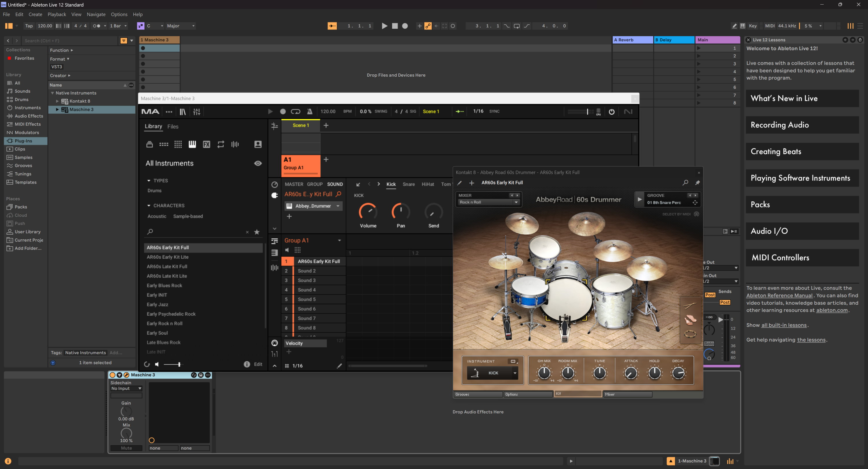The image size is (868, 469).
Task: Click the Kontakt pin icon
Action: click(x=697, y=183)
